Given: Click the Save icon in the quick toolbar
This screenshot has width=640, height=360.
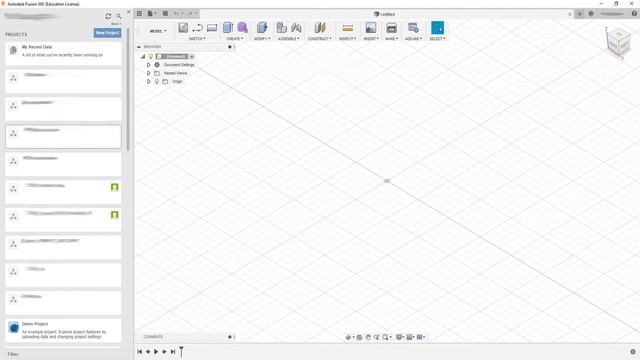Looking at the screenshot, I should 165,13.
